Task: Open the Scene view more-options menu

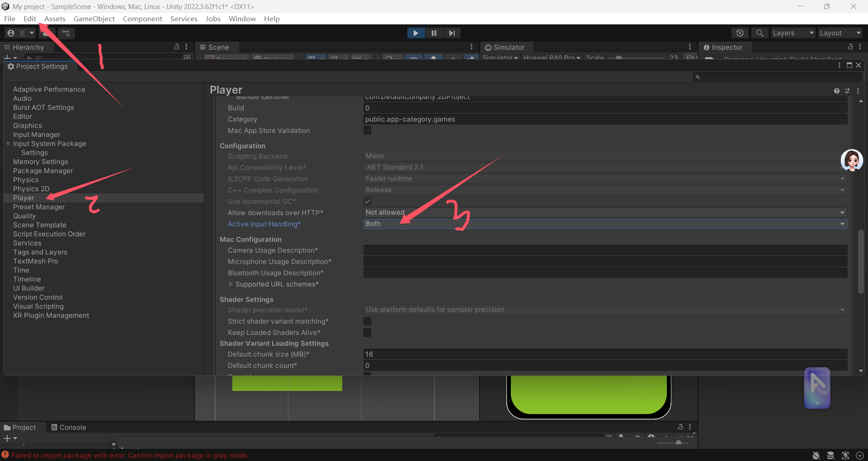Action: click(472, 47)
